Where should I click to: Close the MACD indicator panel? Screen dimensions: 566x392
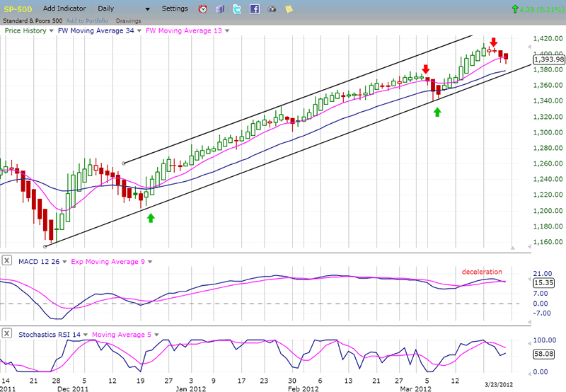point(6,262)
